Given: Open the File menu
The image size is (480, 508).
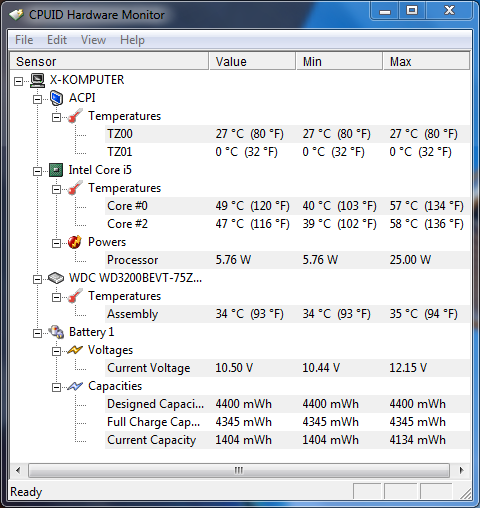Looking at the screenshot, I should click(24, 40).
